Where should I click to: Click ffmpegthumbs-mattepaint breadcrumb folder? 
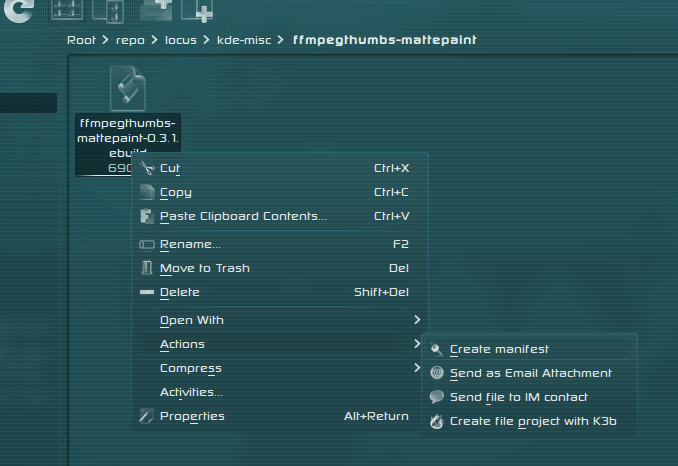384,40
